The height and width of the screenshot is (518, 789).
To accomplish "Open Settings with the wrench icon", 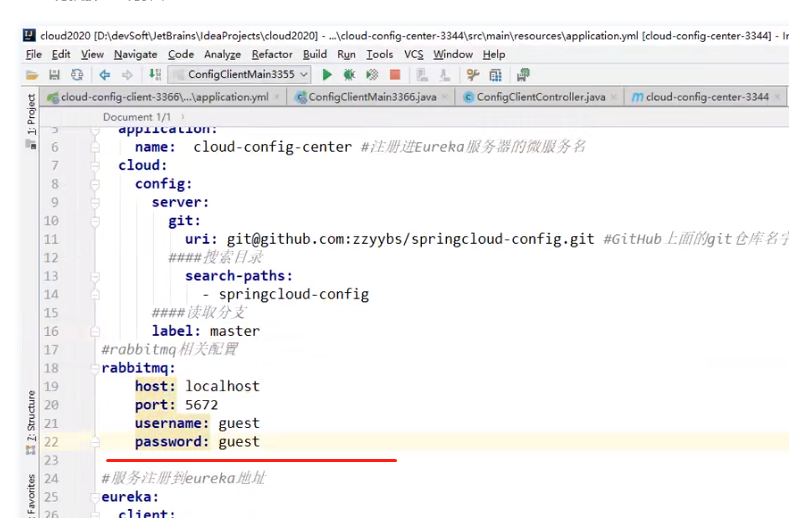I will tap(472, 75).
